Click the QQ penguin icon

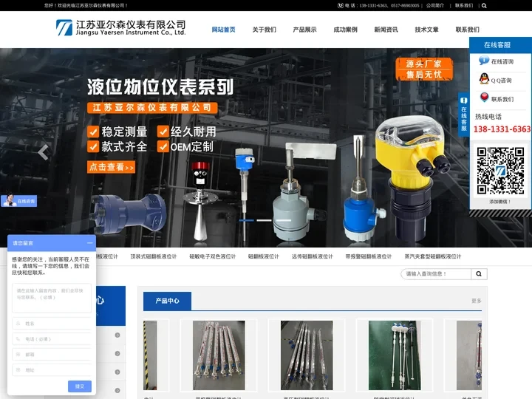484,79
